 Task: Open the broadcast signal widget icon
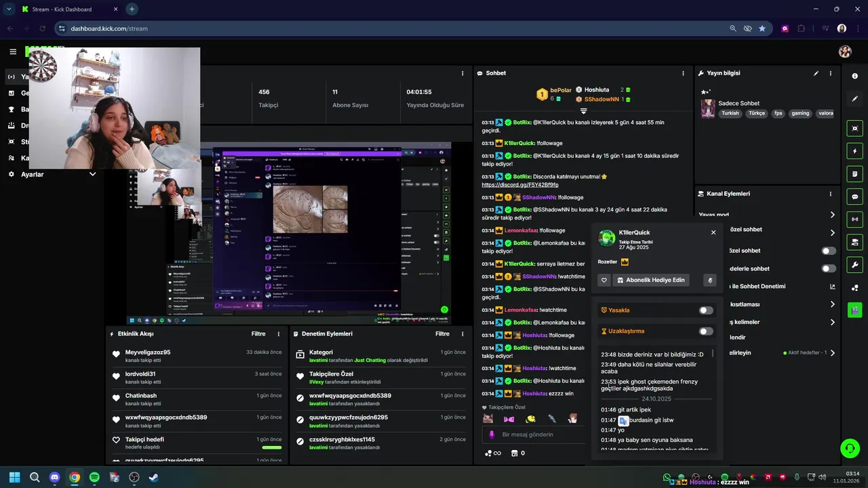(x=854, y=219)
